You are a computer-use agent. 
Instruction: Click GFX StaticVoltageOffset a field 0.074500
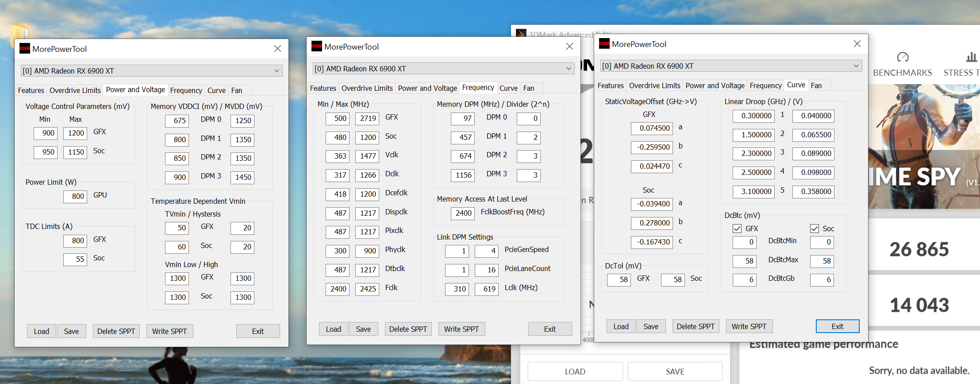click(x=652, y=128)
